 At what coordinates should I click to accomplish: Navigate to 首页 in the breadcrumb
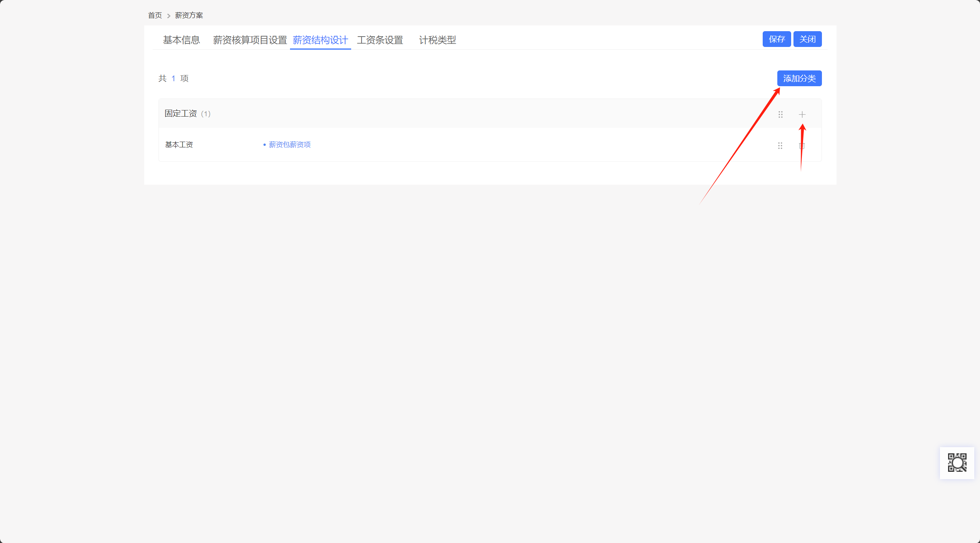[155, 15]
